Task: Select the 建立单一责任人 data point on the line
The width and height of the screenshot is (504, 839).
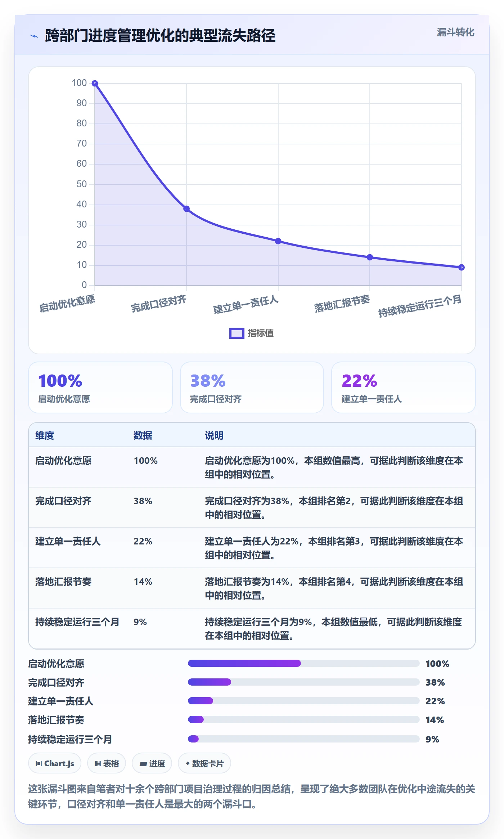Action: click(x=278, y=241)
